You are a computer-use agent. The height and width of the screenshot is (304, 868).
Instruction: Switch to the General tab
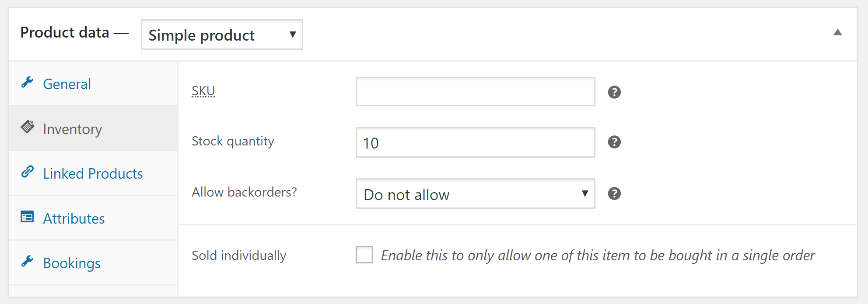coord(67,84)
